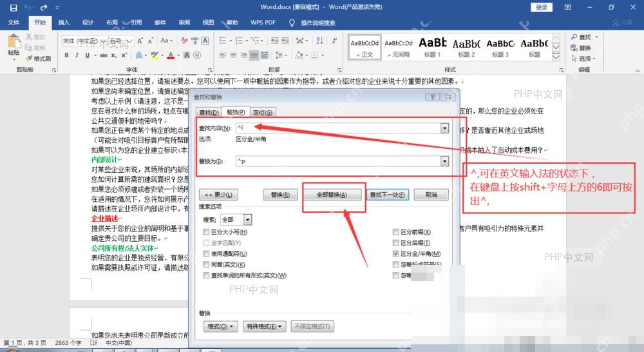
Task: Toggle 区分前缀 (match prefix) checkbox
Action: coord(395,232)
